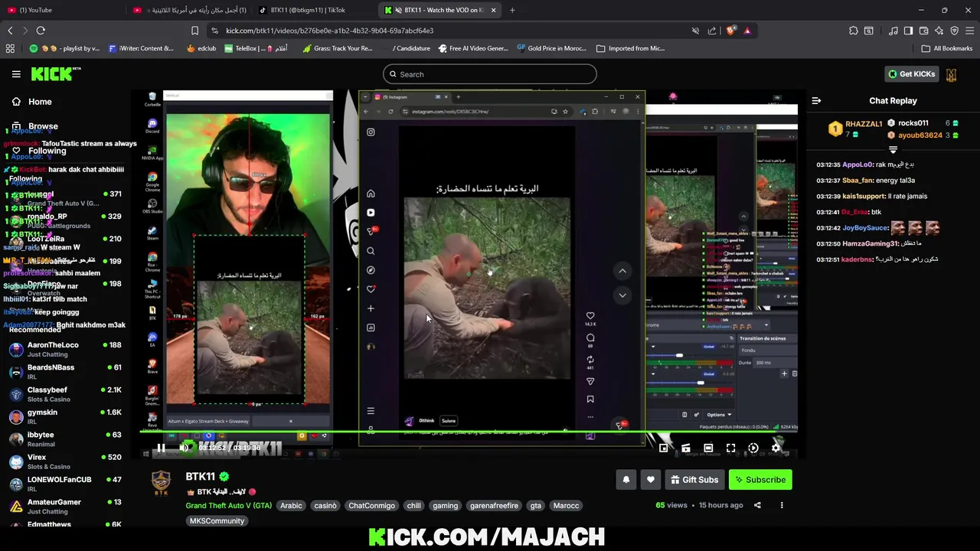The image size is (980, 551).
Task: Toggle theater mode on the player
Action: tap(708, 448)
